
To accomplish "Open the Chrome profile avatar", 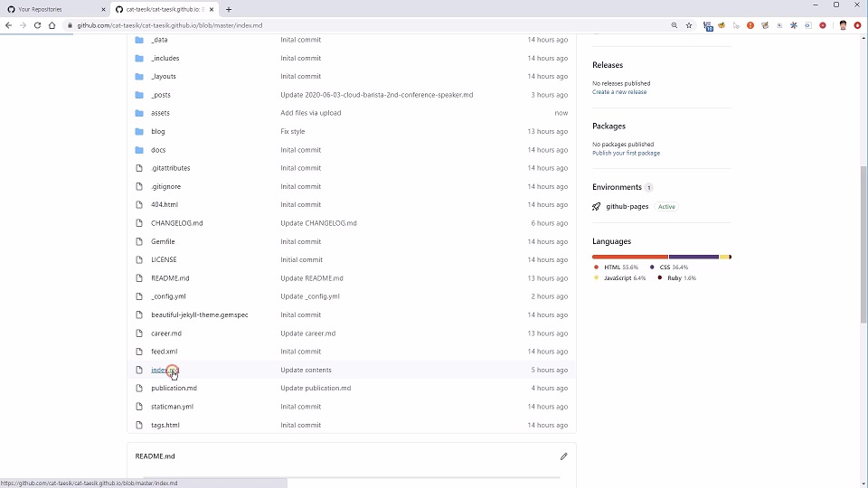I will (x=843, y=25).
